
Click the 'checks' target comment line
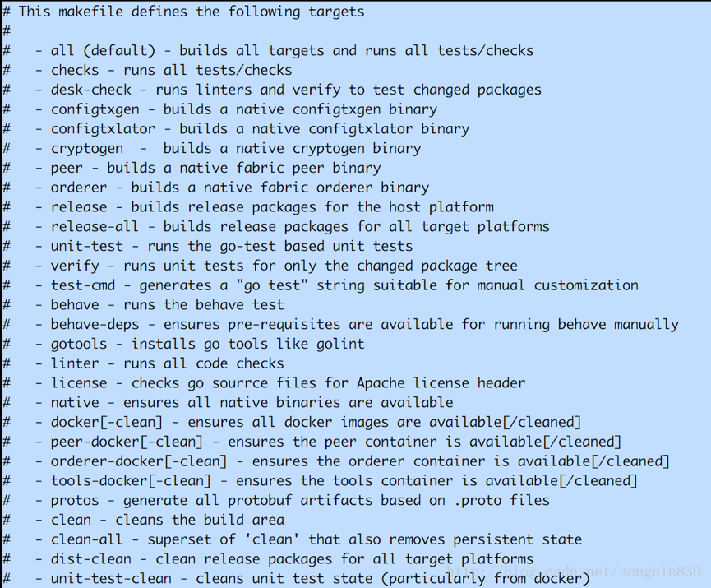(x=171, y=71)
